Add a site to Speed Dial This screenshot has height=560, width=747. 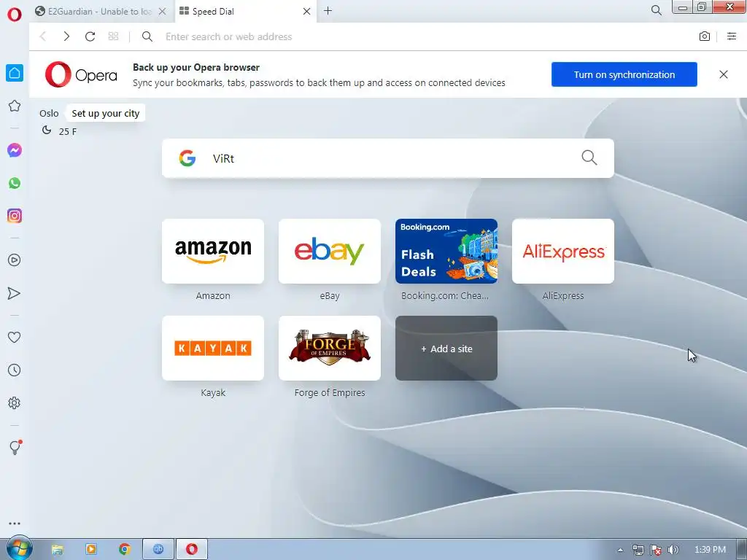tap(446, 348)
